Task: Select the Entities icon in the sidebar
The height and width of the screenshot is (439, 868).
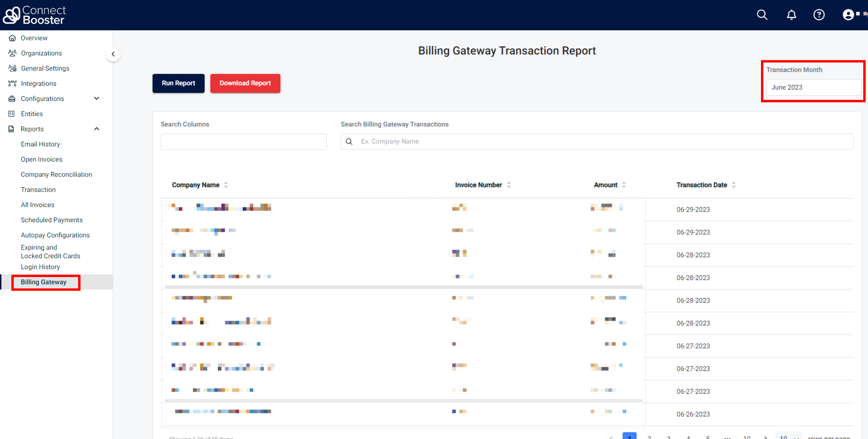Action: click(12, 114)
